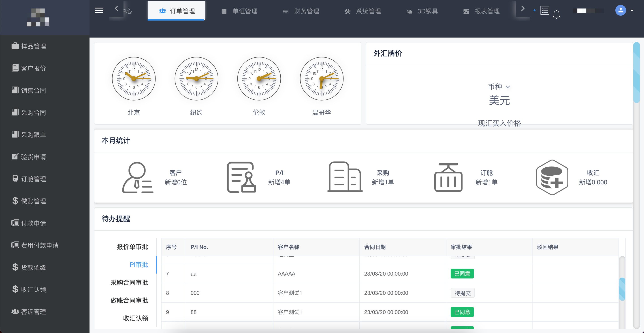644x333 pixels.
Task: Select the 做账合同审批 reminder category
Action: click(129, 300)
